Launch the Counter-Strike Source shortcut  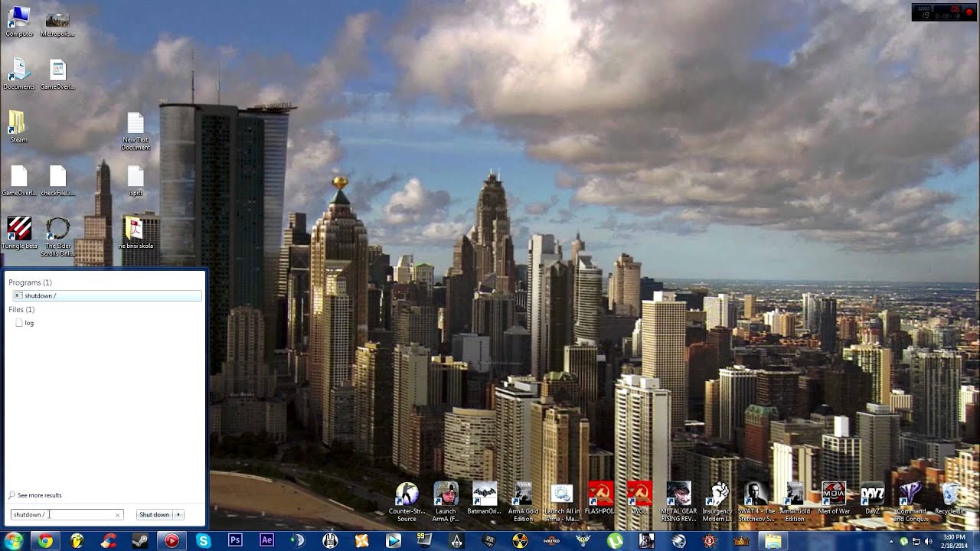(x=407, y=502)
